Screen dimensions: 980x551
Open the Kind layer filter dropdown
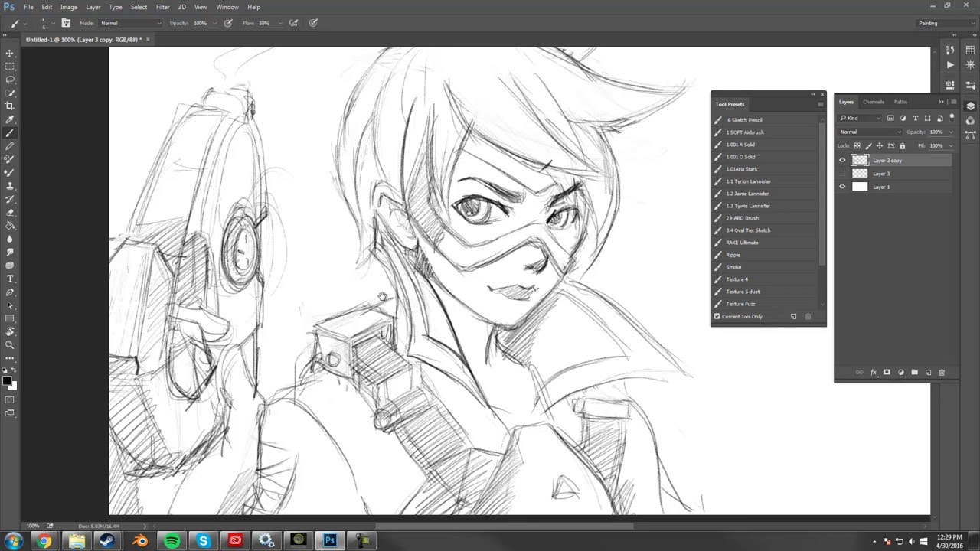(860, 118)
